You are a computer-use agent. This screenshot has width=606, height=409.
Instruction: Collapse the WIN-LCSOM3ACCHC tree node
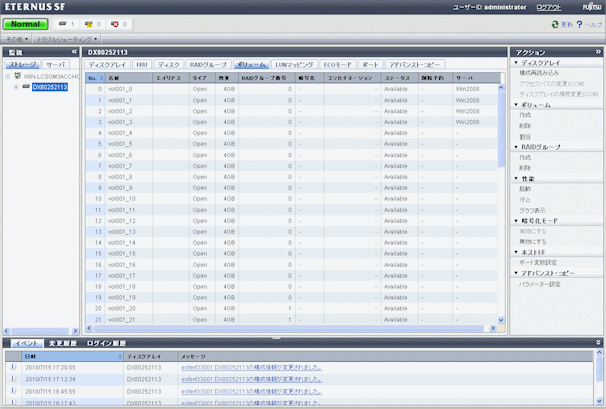coord(7,77)
